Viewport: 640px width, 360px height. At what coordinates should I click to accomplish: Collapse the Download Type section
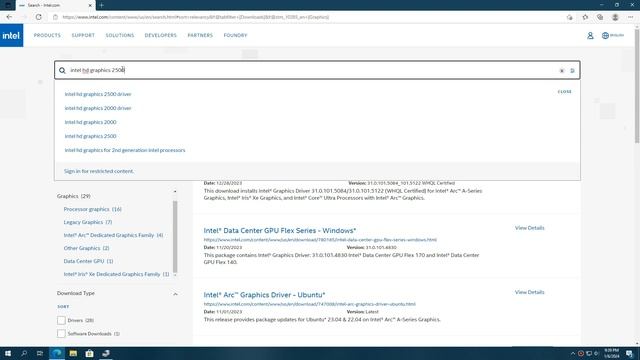[175, 294]
